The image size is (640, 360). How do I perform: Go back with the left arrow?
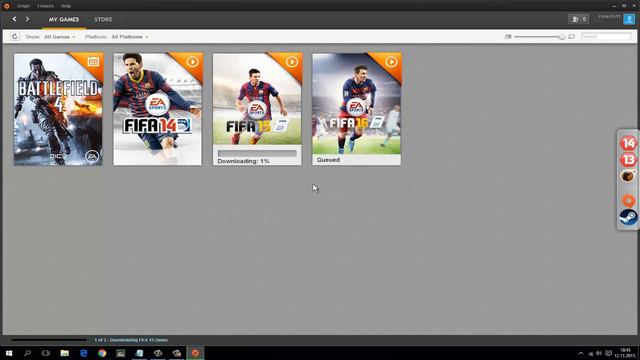tap(14, 19)
